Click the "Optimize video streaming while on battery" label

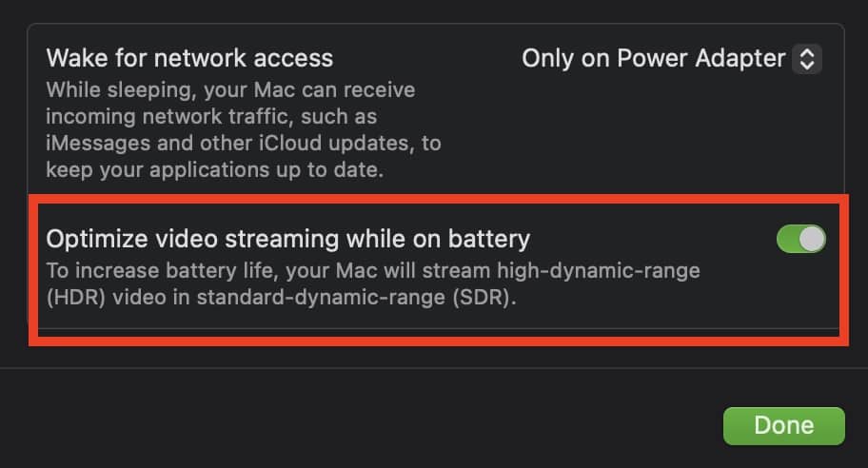[x=287, y=238]
